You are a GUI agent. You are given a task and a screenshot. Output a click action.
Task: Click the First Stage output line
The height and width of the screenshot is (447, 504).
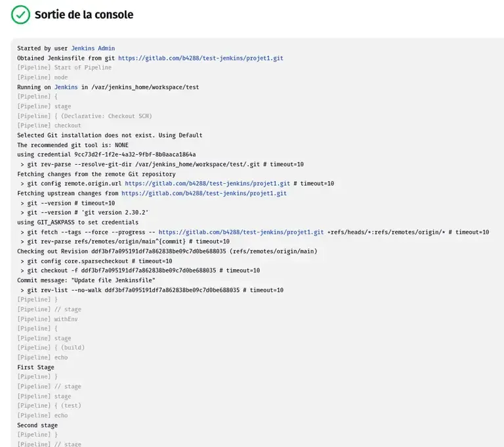35,368
